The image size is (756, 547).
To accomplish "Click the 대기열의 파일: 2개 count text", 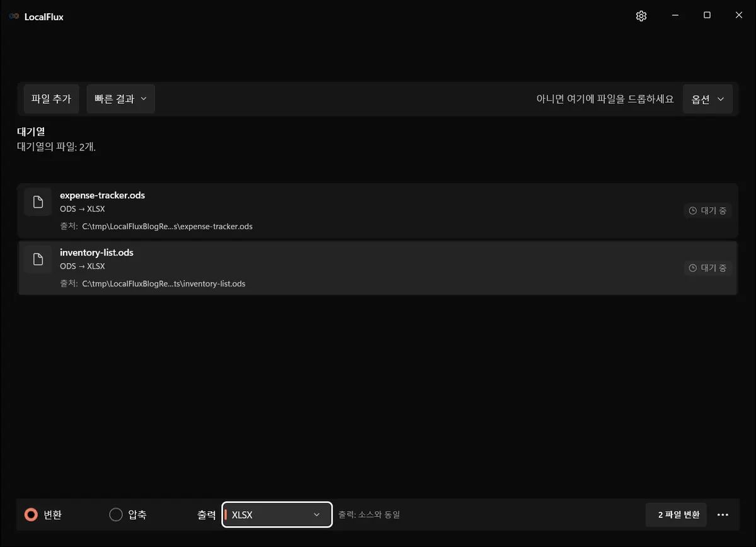I will (56, 147).
